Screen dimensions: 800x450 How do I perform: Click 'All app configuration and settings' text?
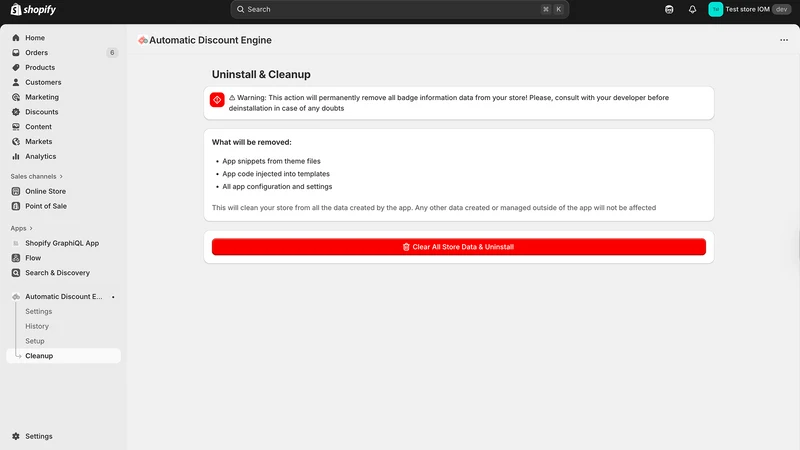click(277, 187)
